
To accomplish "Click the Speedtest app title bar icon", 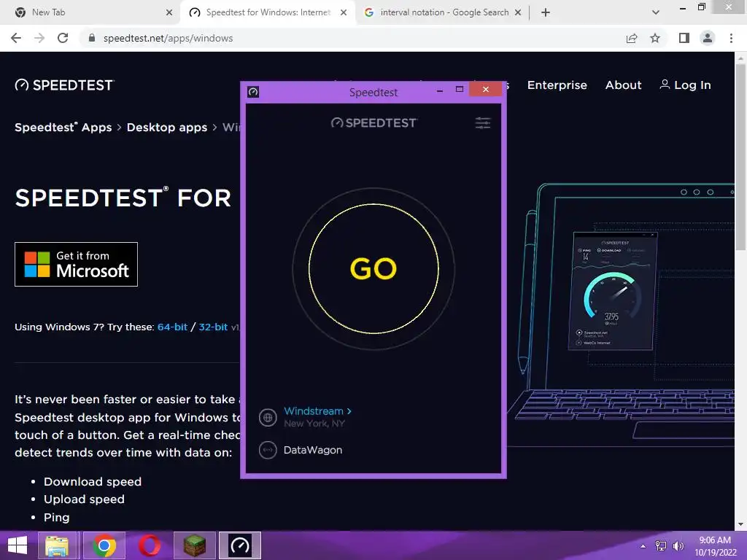I will (253, 92).
